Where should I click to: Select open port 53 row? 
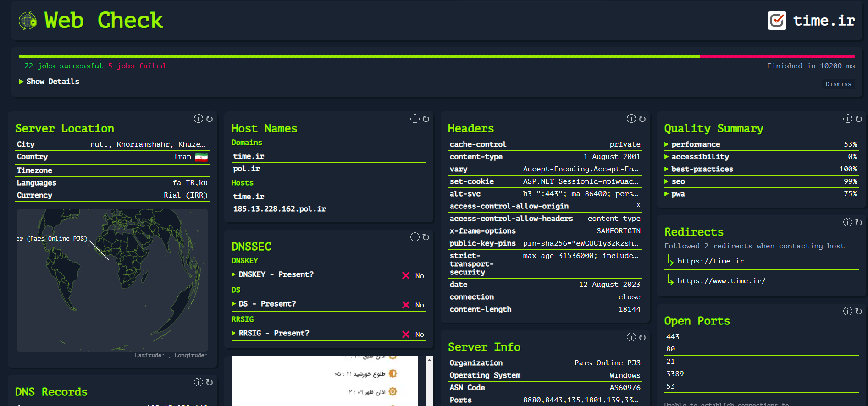coord(762,386)
